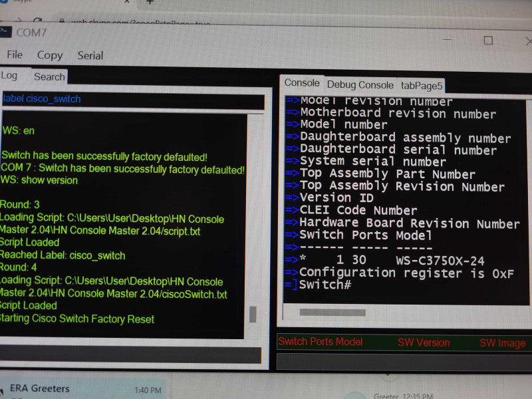The height and width of the screenshot is (399, 532).
Task: Open the File menu
Action: pos(15,55)
